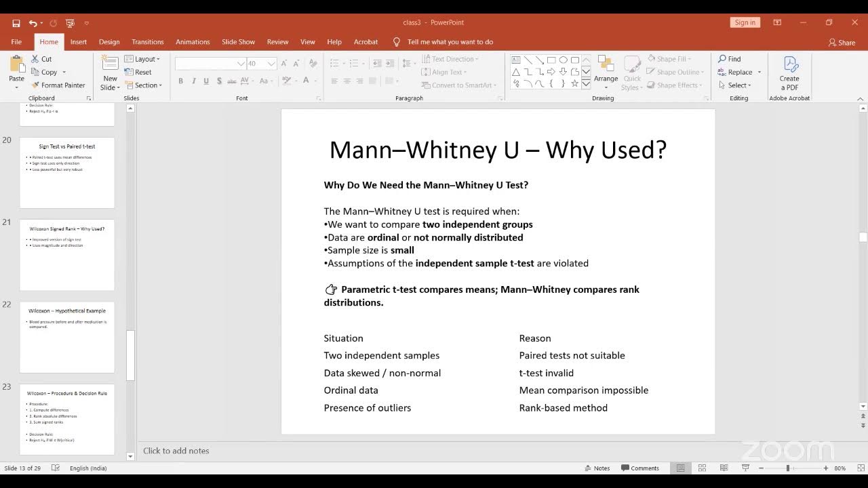Switch to the Design tab
Viewport: 868px width, 488px height.
tap(109, 42)
